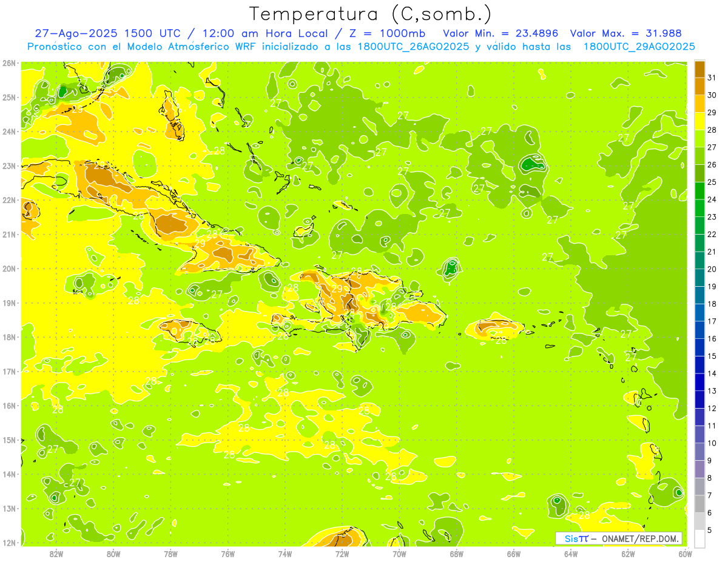The width and height of the screenshot is (728, 562).
Task: Click the "25N" latitude axis label
Action: [x=8, y=97]
